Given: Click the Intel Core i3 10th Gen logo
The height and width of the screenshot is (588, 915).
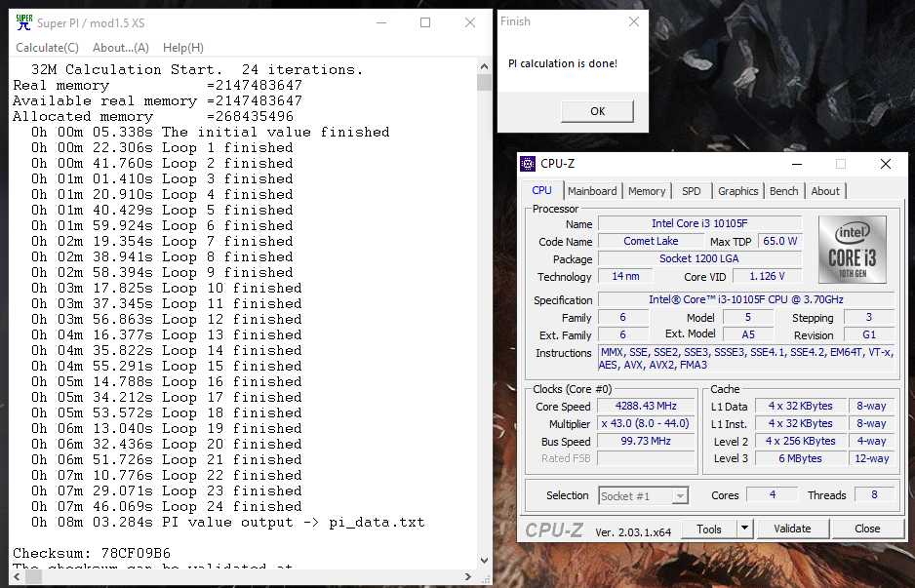Looking at the screenshot, I should click(853, 250).
